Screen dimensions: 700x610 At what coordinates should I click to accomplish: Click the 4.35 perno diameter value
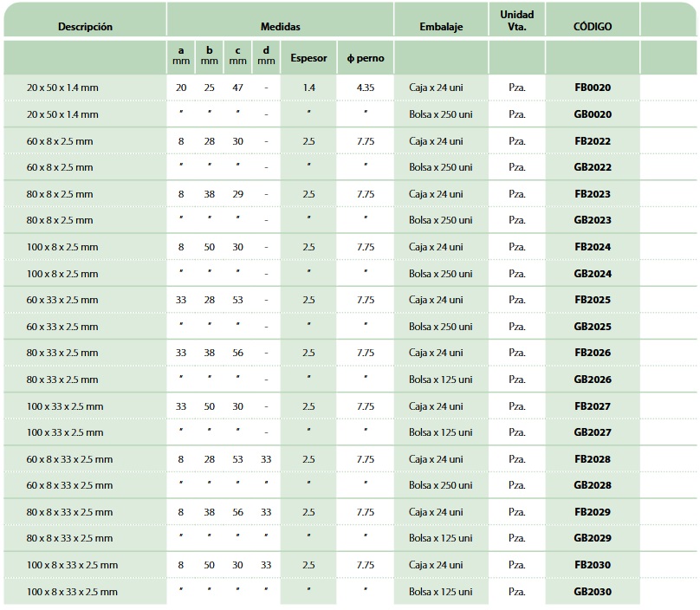365,88
